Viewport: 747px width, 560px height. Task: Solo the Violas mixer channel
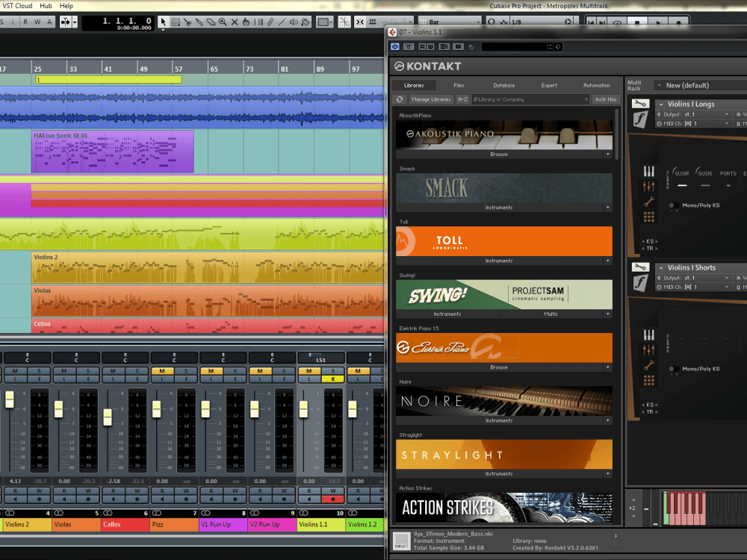point(88,371)
